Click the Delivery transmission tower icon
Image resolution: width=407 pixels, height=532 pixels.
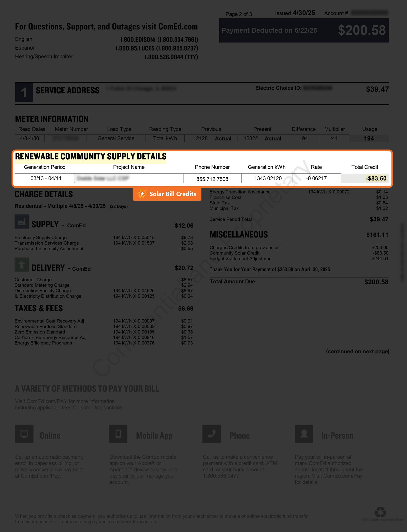point(22,264)
